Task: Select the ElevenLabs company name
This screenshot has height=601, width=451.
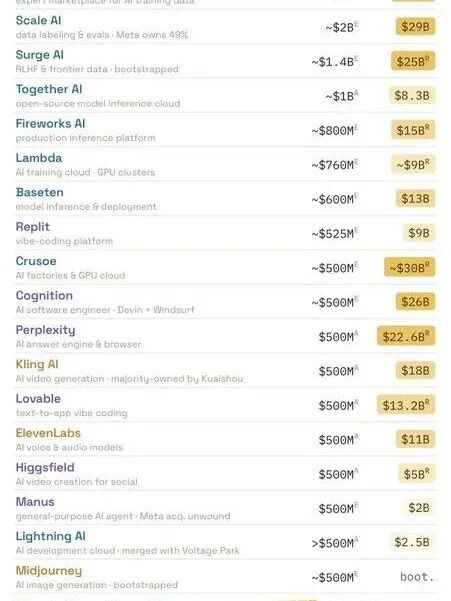Action: (x=48, y=433)
